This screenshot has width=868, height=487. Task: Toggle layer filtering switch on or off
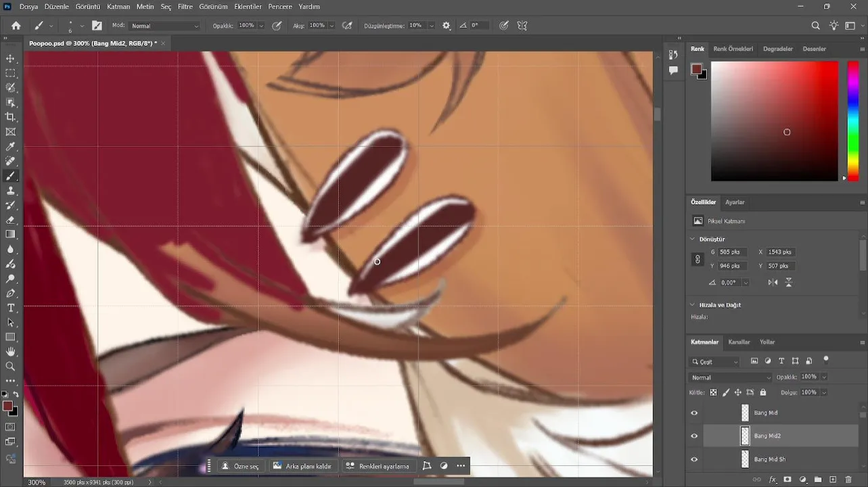[x=825, y=360]
